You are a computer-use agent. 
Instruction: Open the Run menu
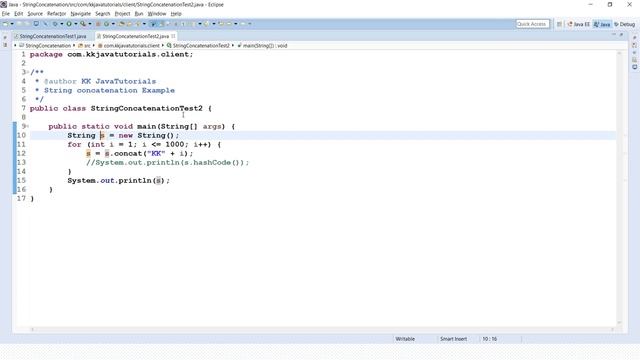[x=139, y=14]
